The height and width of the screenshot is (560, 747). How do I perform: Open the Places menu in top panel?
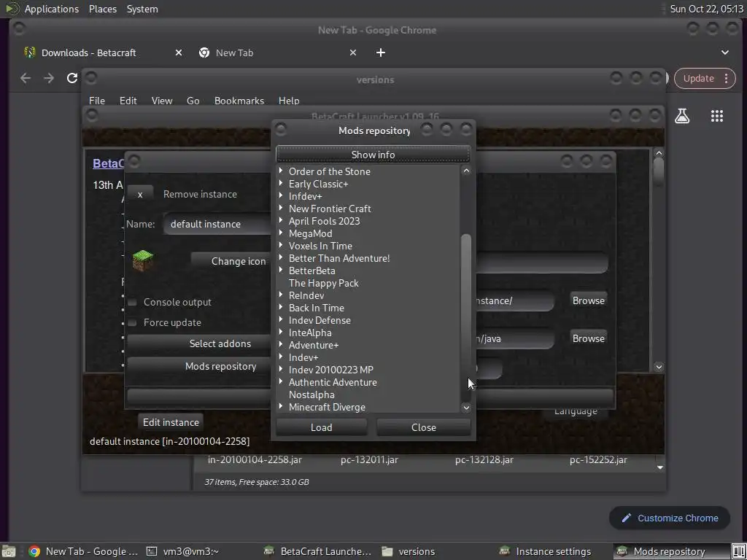pyautogui.click(x=103, y=9)
